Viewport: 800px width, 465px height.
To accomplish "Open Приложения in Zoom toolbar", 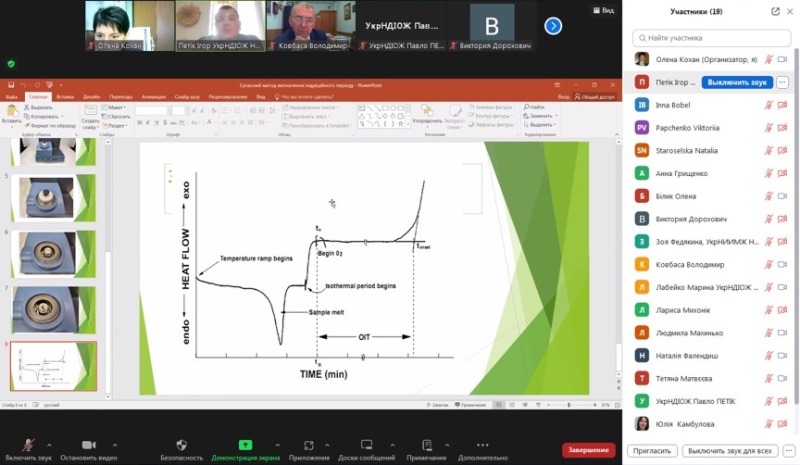I will pyautogui.click(x=309, y=449).
